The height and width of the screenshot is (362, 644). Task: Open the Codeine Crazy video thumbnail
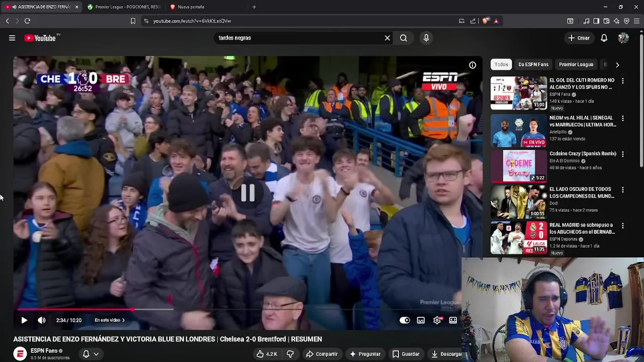click(x=519, y=166)
